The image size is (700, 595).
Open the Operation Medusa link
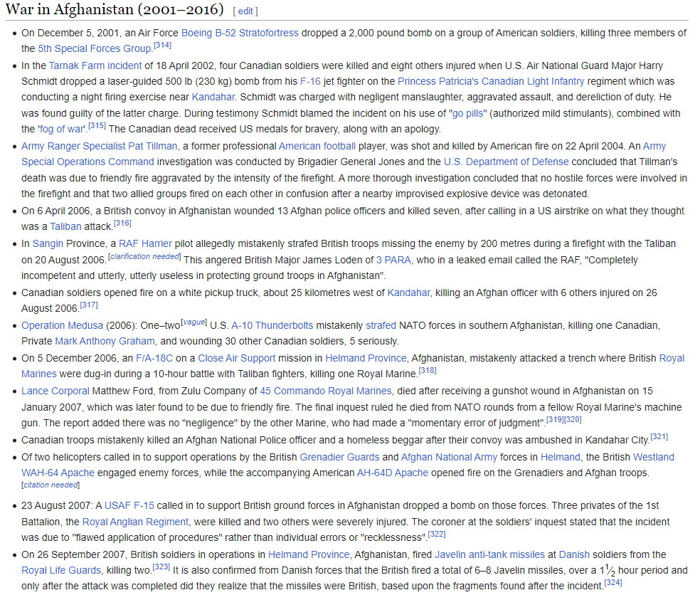pos(62,325)
